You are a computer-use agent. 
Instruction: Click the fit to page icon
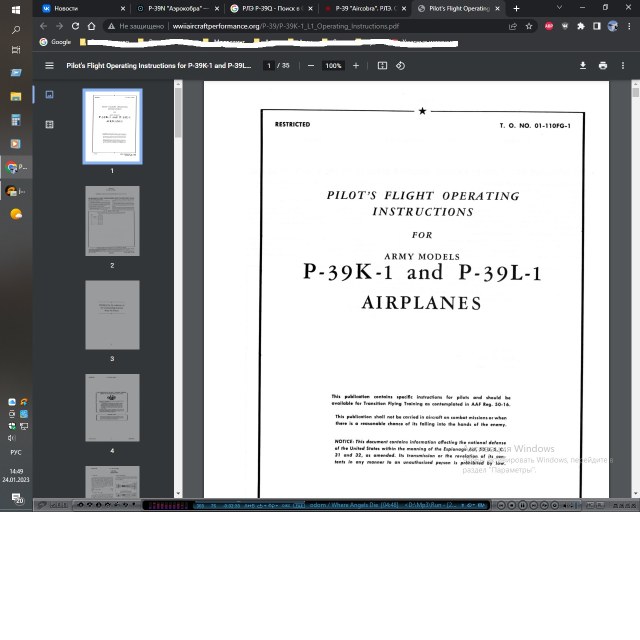coord(382,66)
